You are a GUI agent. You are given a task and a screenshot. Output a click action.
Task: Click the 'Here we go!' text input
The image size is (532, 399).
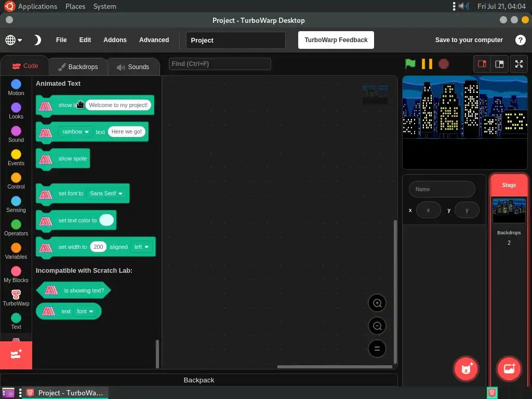127,131
